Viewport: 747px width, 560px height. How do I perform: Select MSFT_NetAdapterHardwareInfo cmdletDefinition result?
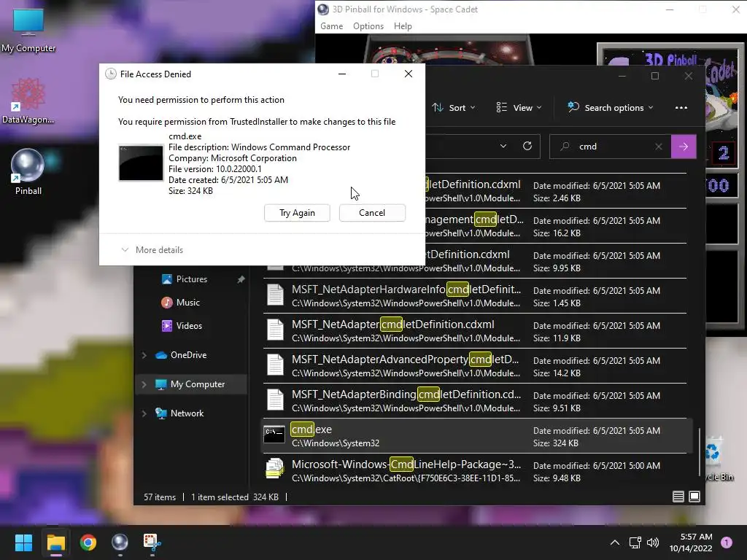point(475,296)
